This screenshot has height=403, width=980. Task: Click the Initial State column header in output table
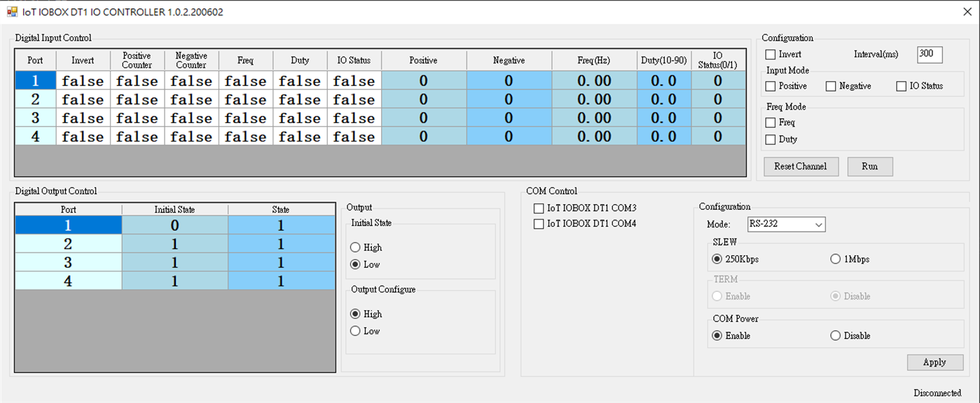(174, 209)
